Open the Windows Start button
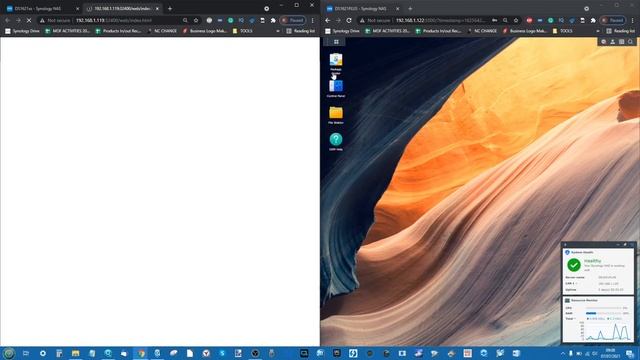The image size is (640, 360). pyautogui.click(x=9, y=353)
